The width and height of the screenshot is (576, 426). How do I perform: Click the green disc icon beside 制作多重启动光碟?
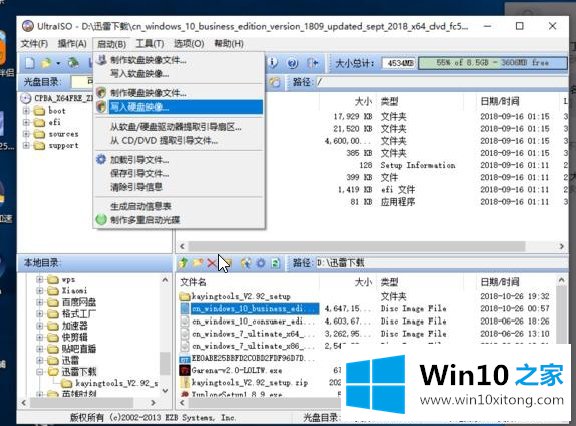coord(101,220)
